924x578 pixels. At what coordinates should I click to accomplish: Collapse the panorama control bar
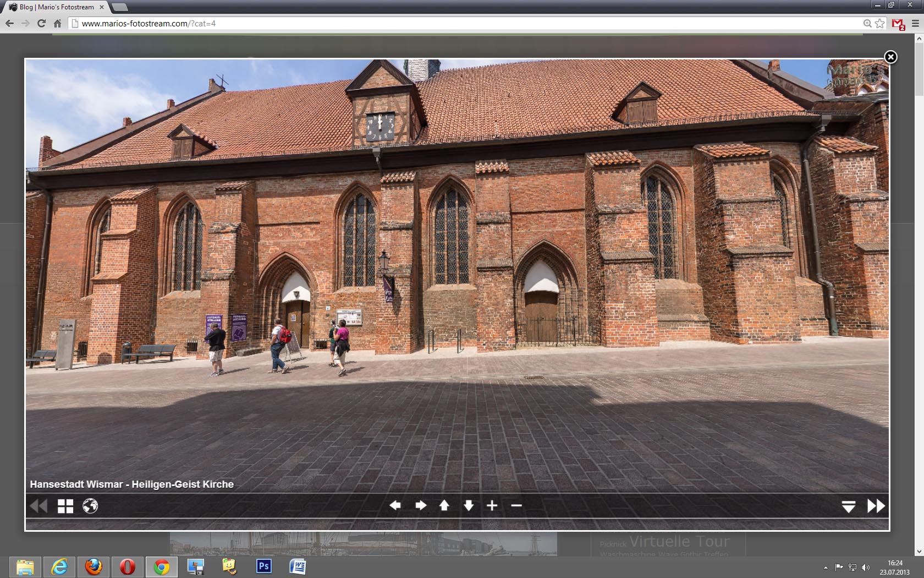click(849, 506)
